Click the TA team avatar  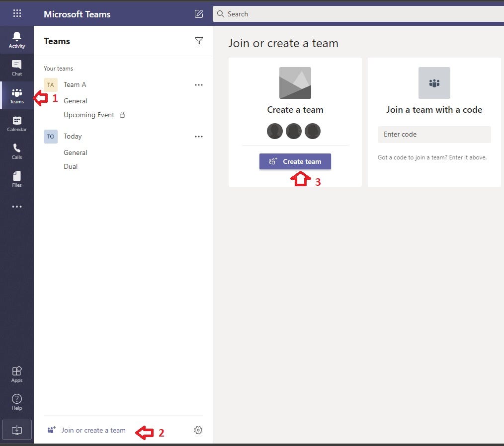(x=51, y=85)
